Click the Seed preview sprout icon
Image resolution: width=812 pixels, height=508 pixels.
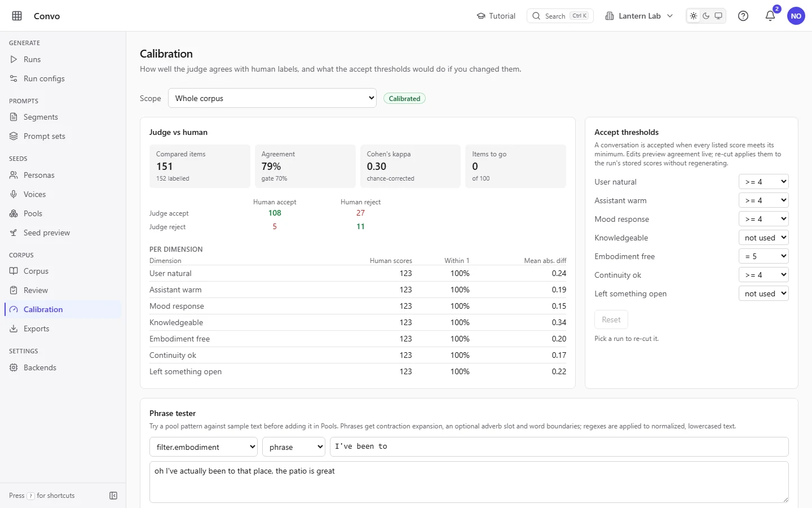[x=14, y=233]
